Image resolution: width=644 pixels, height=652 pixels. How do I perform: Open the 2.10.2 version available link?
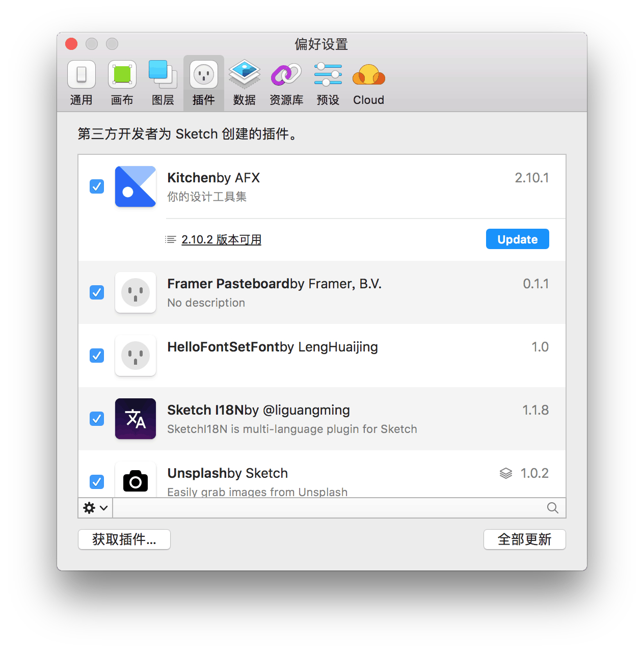[x=221, y=239]
